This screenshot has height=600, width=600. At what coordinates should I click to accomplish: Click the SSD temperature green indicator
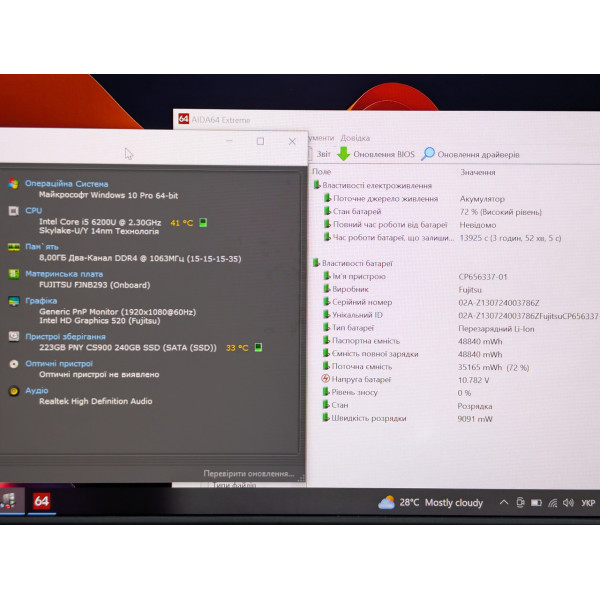coord(259,347)
